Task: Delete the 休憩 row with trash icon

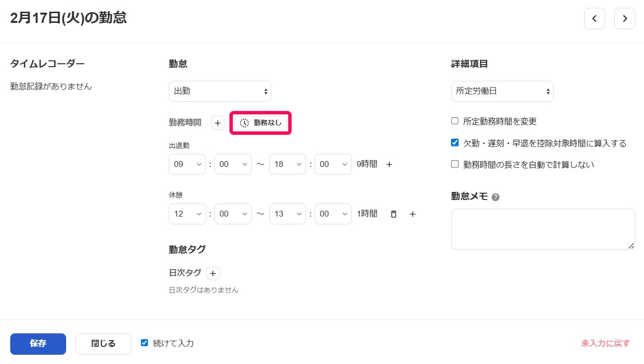Action: click(x=394, y=214)
